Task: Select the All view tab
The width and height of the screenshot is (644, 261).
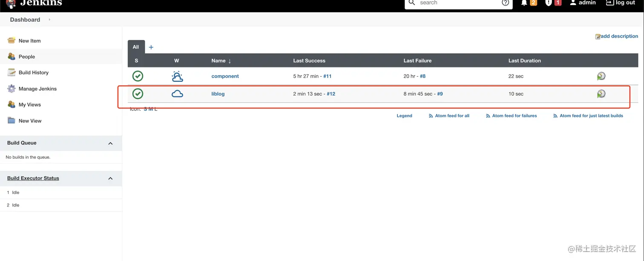Action: (x=136, y=47)
